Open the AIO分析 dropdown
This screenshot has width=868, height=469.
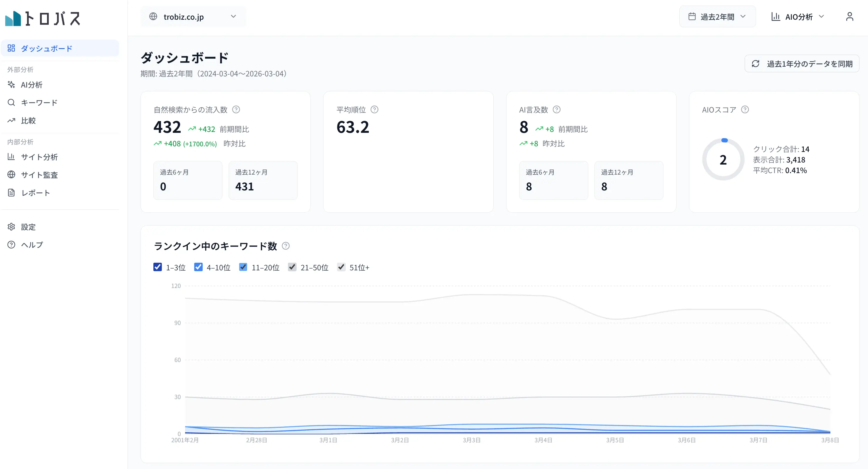pos(798,16)
